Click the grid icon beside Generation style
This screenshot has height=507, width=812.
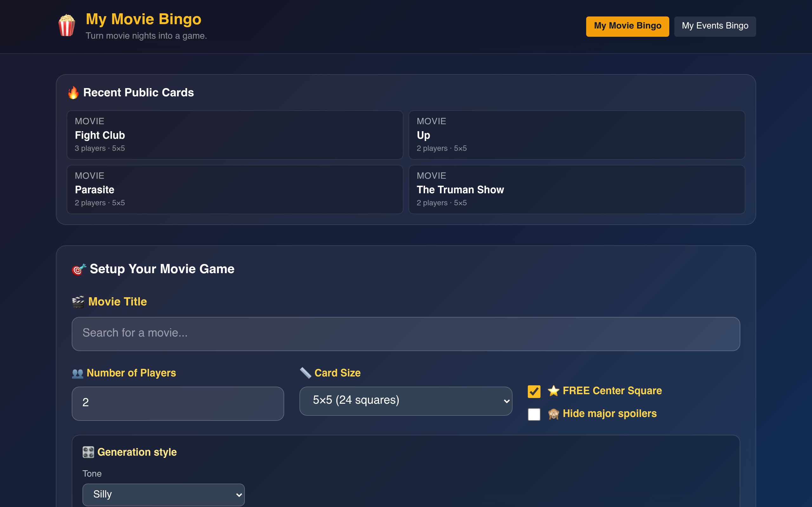[88, 452]
